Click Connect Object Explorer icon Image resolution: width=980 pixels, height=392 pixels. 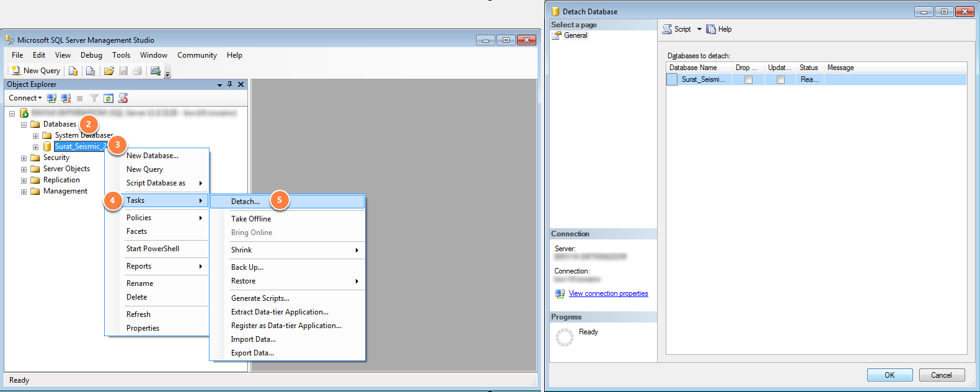(x=52, y=98)
